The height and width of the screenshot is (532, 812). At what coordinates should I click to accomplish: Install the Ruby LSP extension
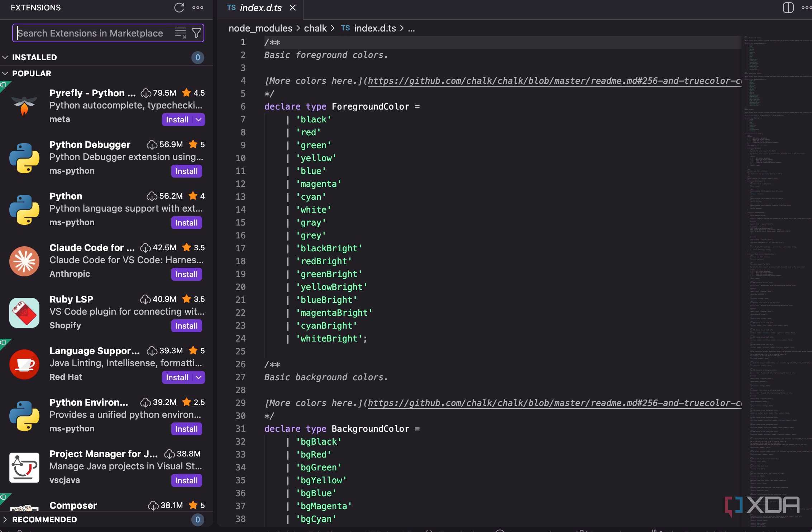186,326
